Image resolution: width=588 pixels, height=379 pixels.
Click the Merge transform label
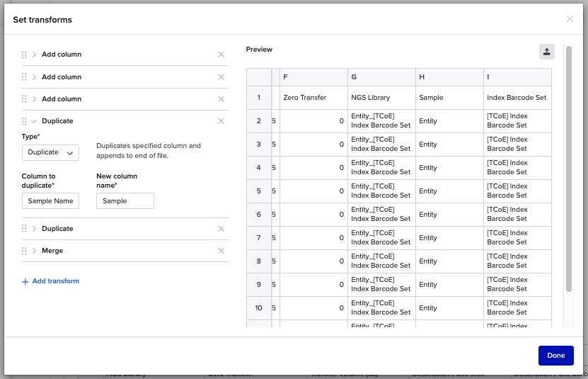click(52, 251)
